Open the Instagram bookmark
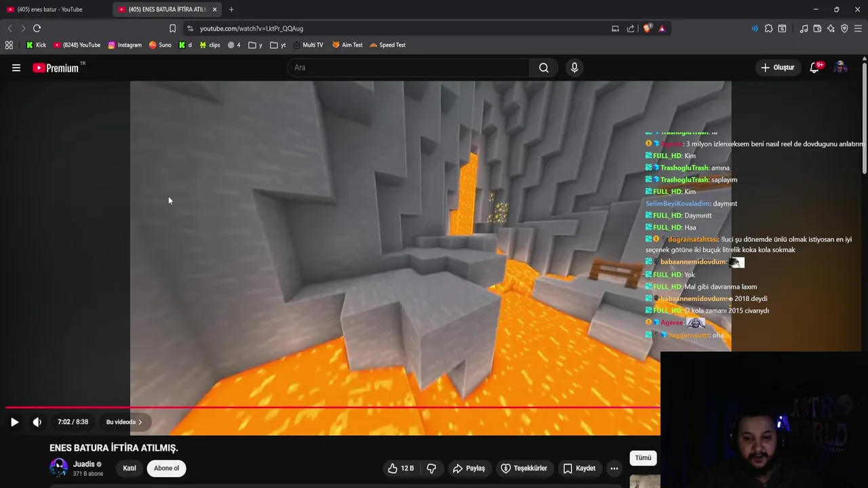868x488 pixels. [125, 45]
